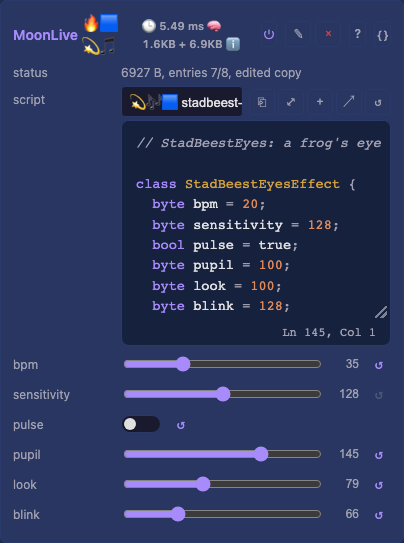
Task: Click the pupil value 145
Action: click(x=349, y=454)
